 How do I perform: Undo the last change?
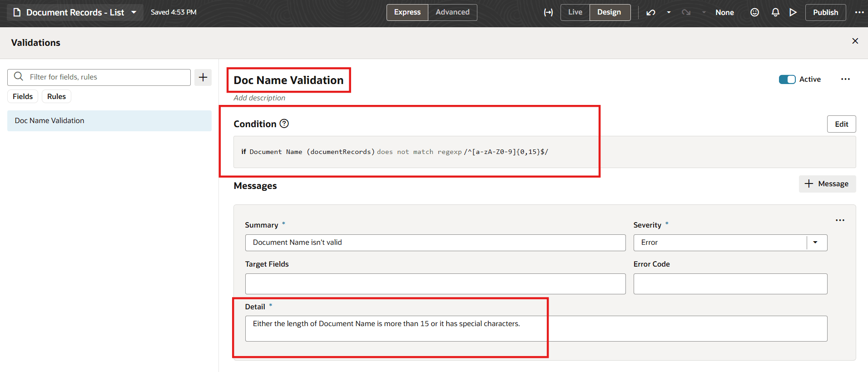pos(651,12)
